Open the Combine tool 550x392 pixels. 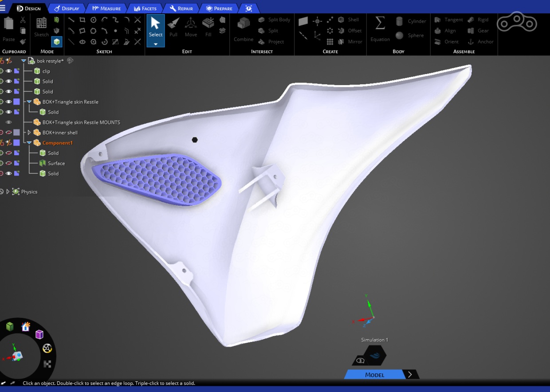pyautogui.click(x=244, y=29)
